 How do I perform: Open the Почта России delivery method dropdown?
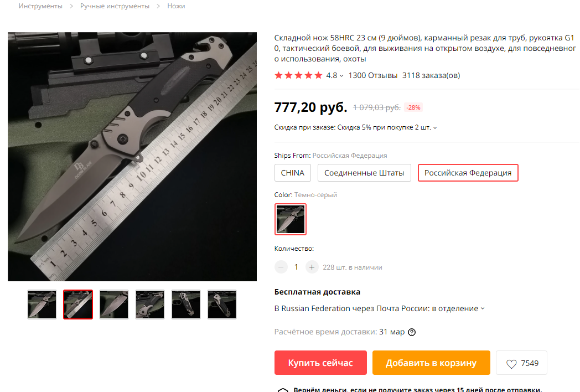483,309
